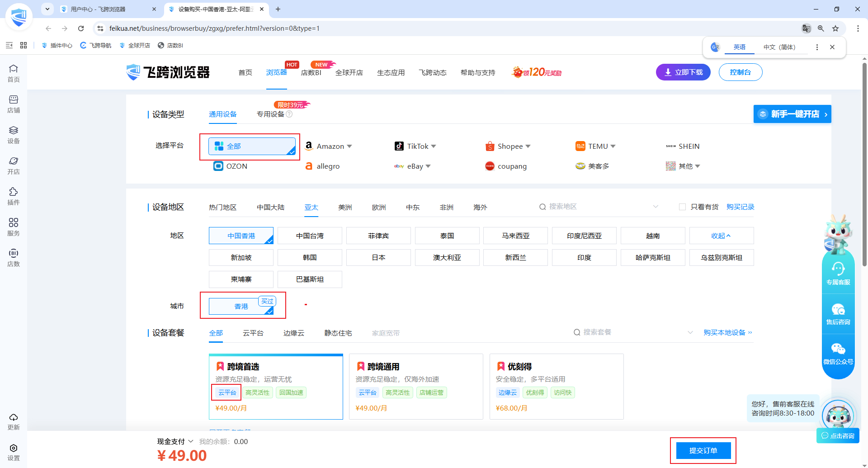Click the Google translate icon in address bar
The image size is (868, 468).
[807, 28]
